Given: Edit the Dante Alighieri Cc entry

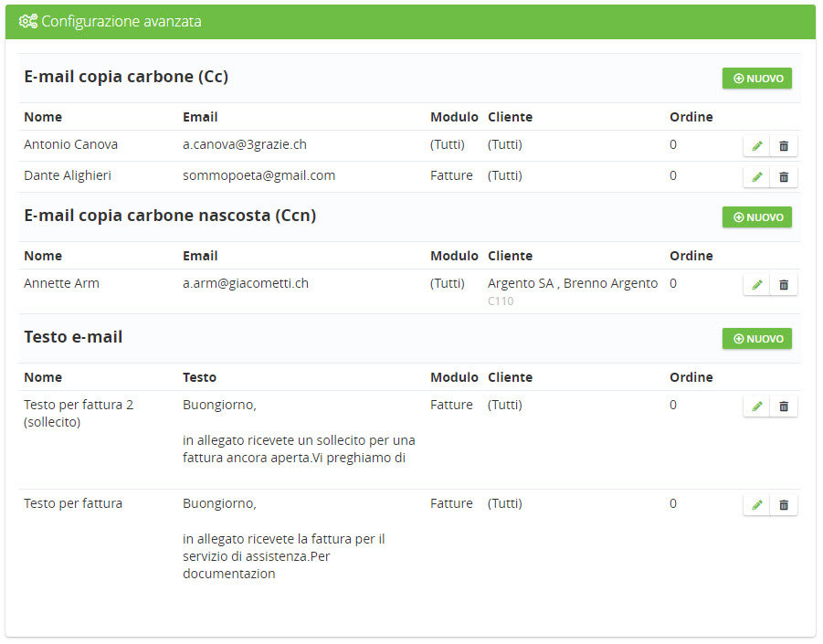Looking at the screenshot, I should point(756,177).
